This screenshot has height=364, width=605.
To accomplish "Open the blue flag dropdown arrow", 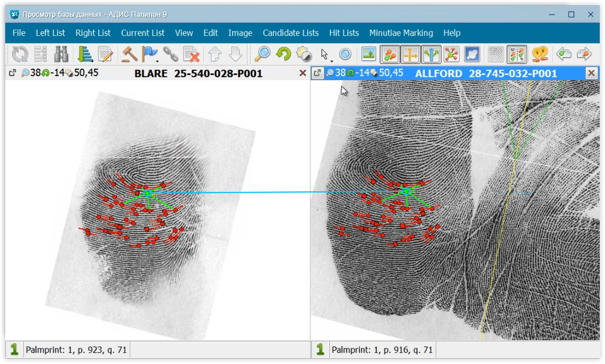I will (x=157, y=61).
